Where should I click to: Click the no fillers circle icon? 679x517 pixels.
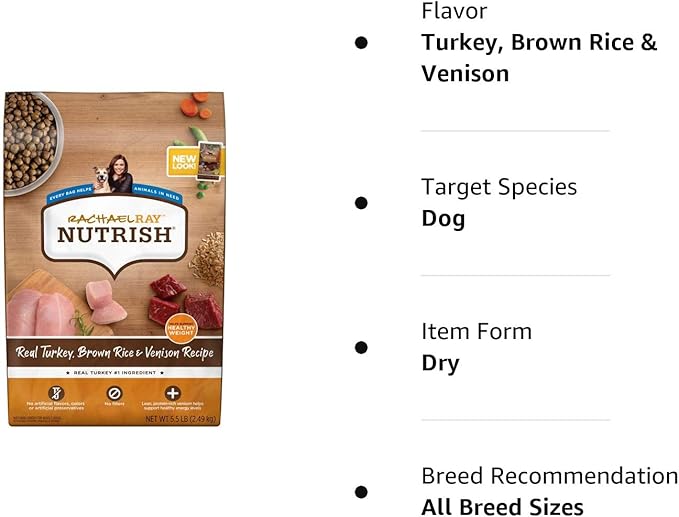pyautogui.click(x=114, y=393)
